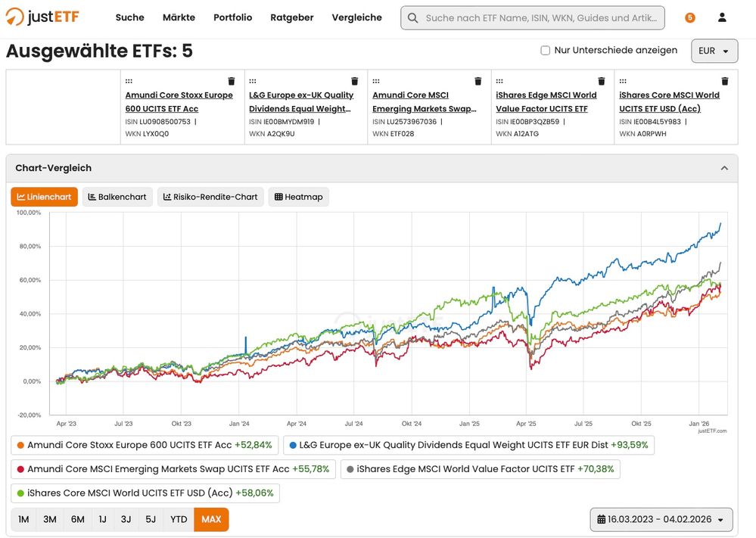Switch to Balkenchart view
The width and height of the screenshot is (756, 538).
coord(117,197)
